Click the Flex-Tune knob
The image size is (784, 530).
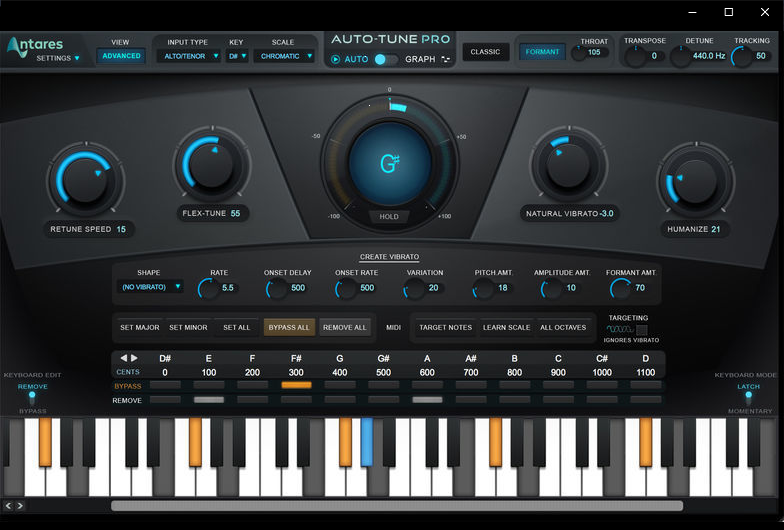tap(212, 164)
